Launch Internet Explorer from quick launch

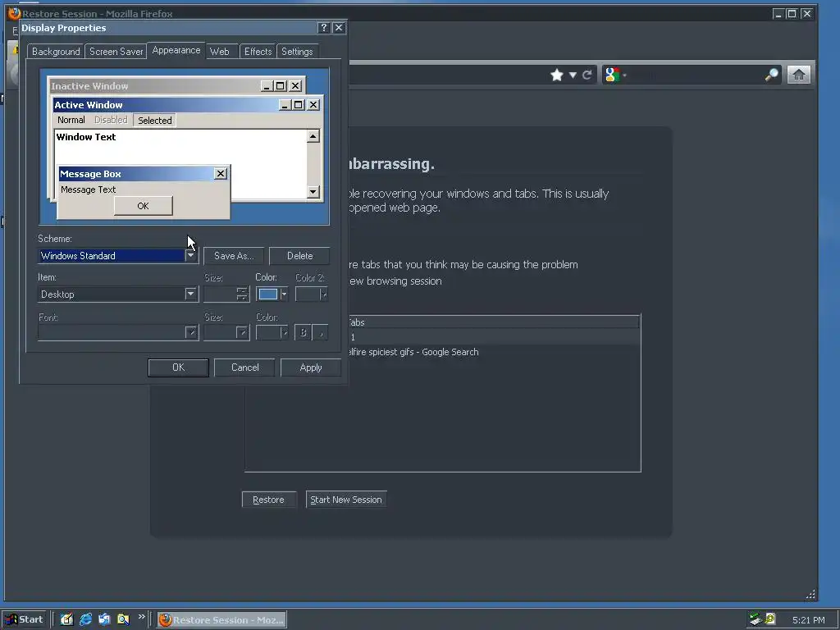coord(85,619)
